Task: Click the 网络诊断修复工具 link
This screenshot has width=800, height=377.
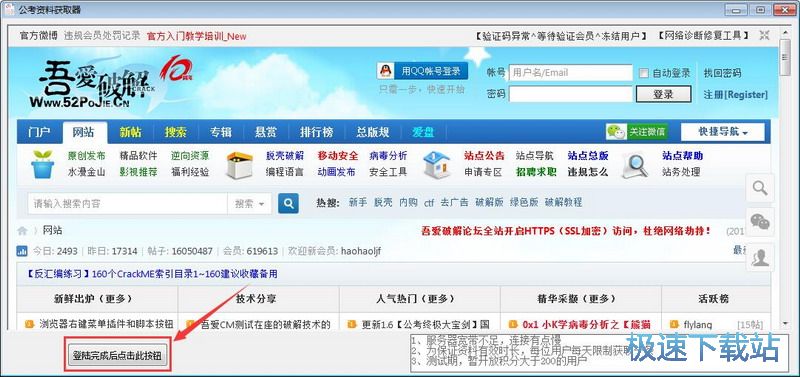Action: (x=703, y=36)
